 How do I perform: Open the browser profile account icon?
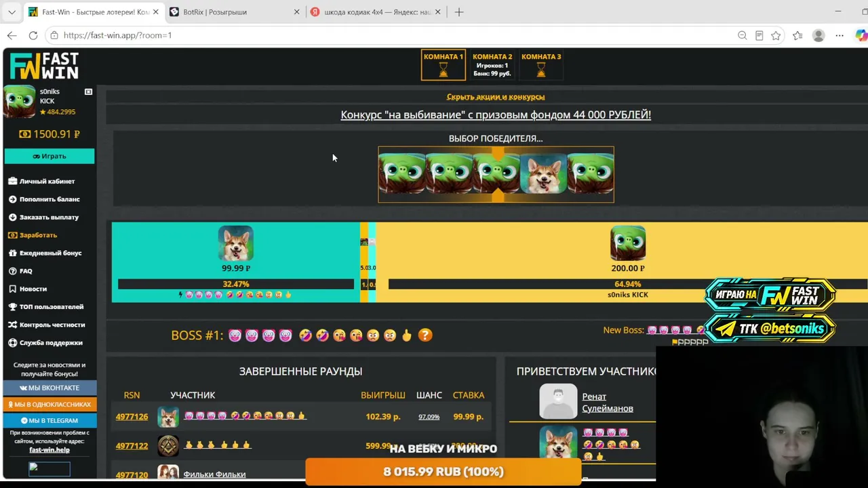point(818,35)
